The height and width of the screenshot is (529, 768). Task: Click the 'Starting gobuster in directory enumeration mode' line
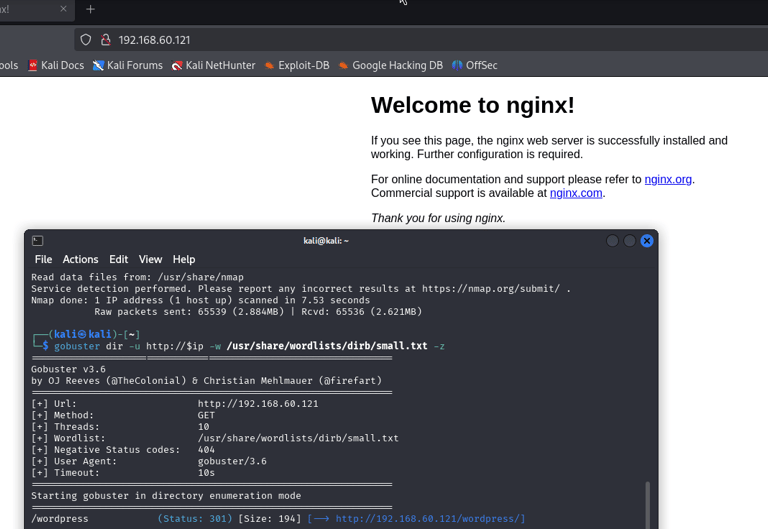pos(166,495)
